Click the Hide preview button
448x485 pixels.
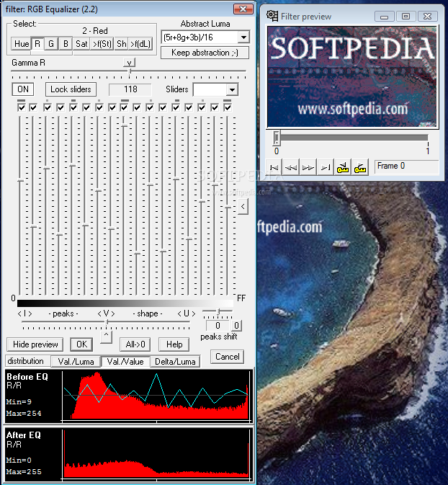pyautogui.click(x=35, y=344)
